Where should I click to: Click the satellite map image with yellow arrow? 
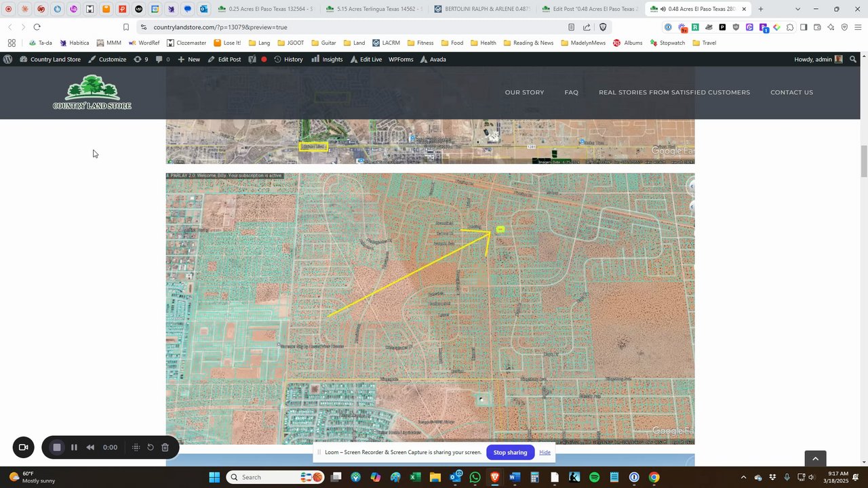(x=430, y=309)
